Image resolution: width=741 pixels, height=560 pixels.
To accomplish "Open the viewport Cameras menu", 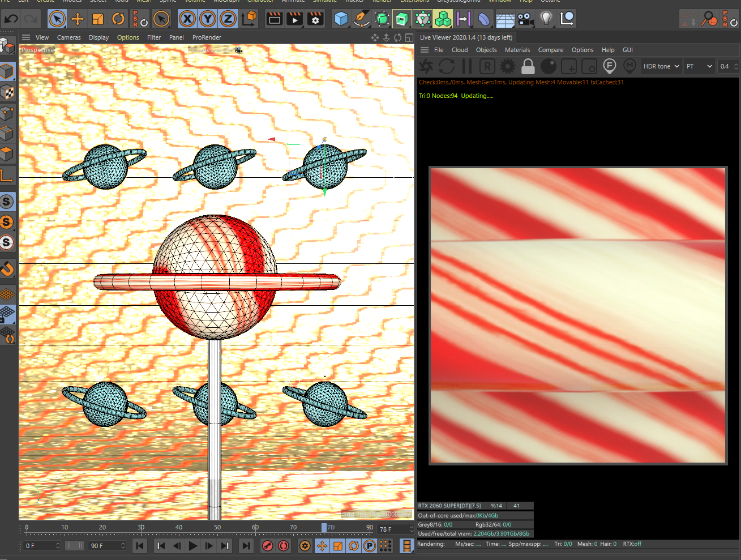I will click(x=69, y=37).
